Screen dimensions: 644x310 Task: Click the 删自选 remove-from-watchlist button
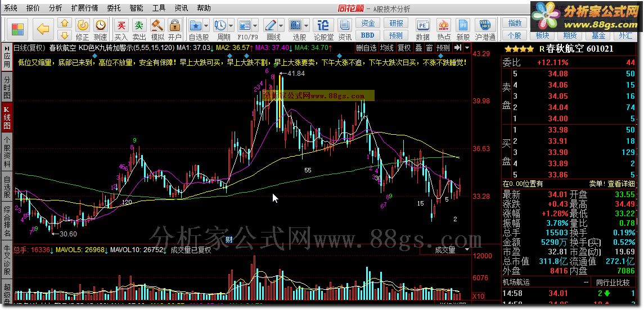click(x=366, y=48)
